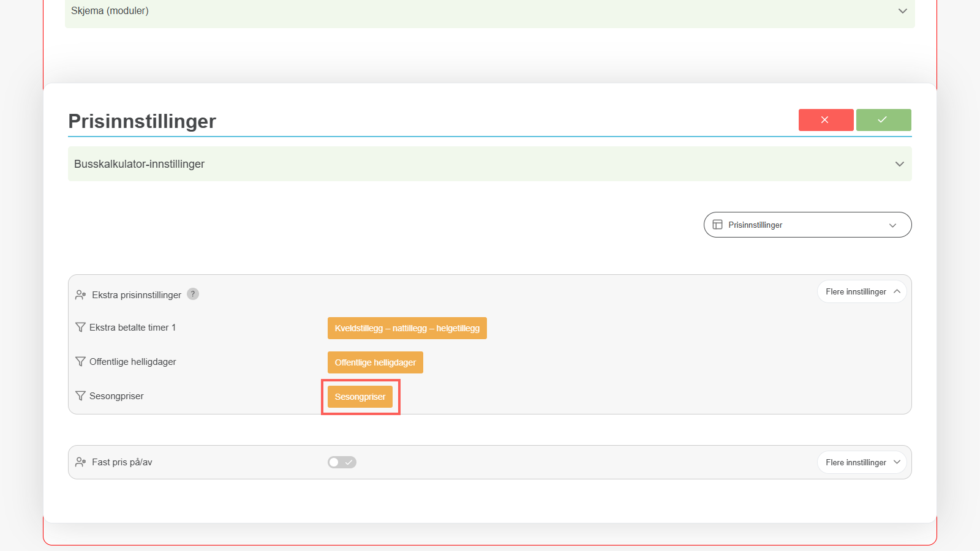Image resolution: width=980 pixels, height=551 pixels.
Task: Click filter icon beside Offentlige helligdager label
Action: pyautogui.click(x=80, y=362)
